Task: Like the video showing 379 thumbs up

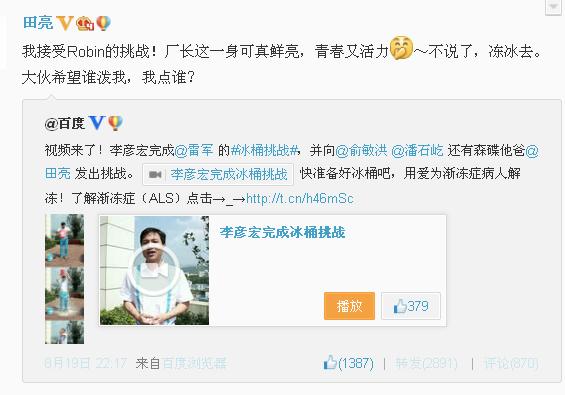Action: (411, 306)
